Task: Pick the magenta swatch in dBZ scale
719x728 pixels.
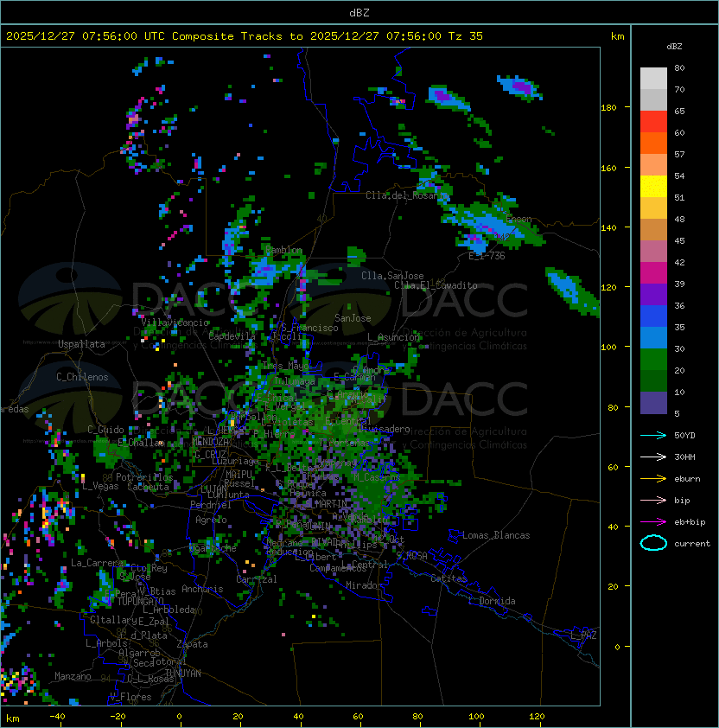Action: (653, 273)
